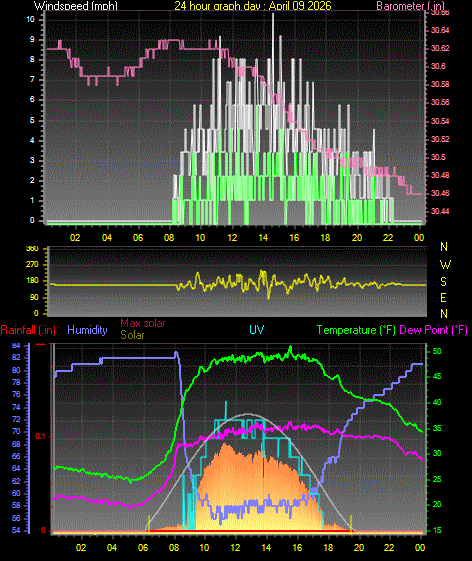Click the Temperature (°F) legend label

[x=356, y=330]
